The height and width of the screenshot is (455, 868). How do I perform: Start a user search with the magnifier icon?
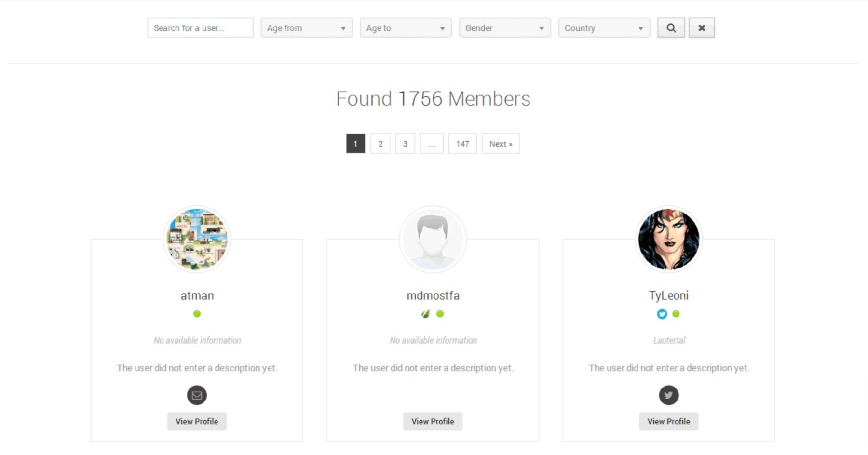[x=671, y=27]
